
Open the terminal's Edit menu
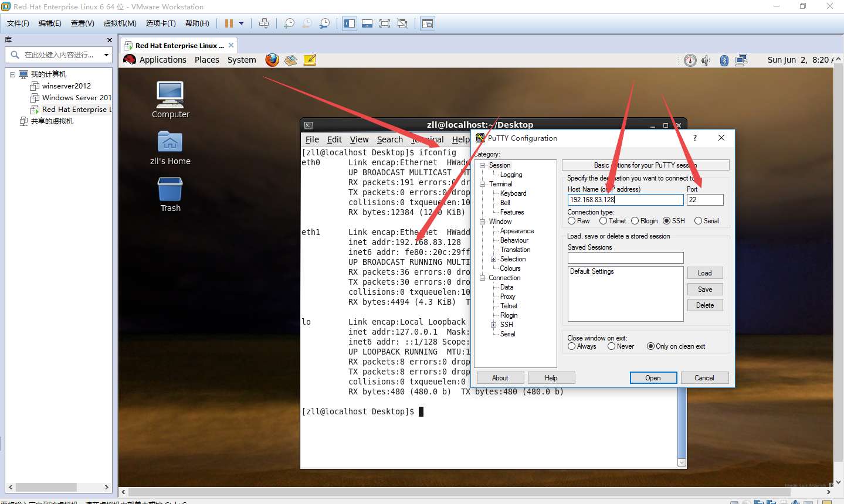pyautogui.click(x=334, y=139)
